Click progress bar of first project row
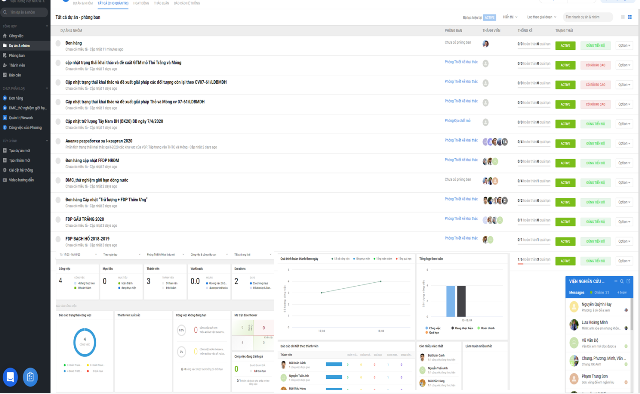The image size is (640, 394). pos(534,47)
